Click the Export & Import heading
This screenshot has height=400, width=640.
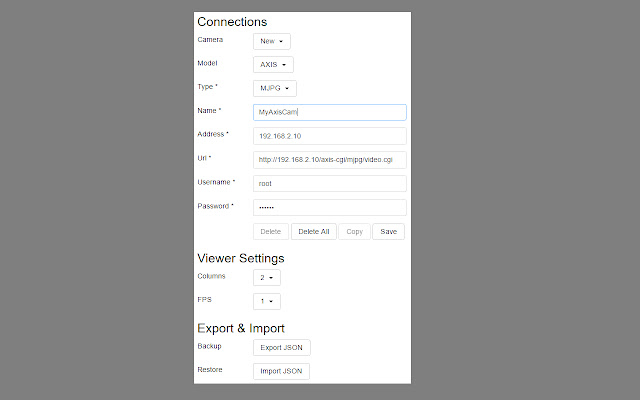coord(241,327)
